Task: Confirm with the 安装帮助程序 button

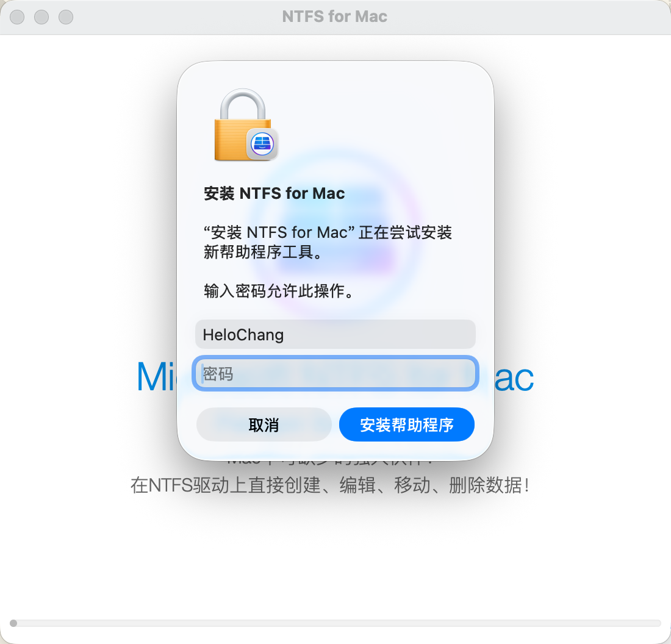Action: tap(406, 424)
